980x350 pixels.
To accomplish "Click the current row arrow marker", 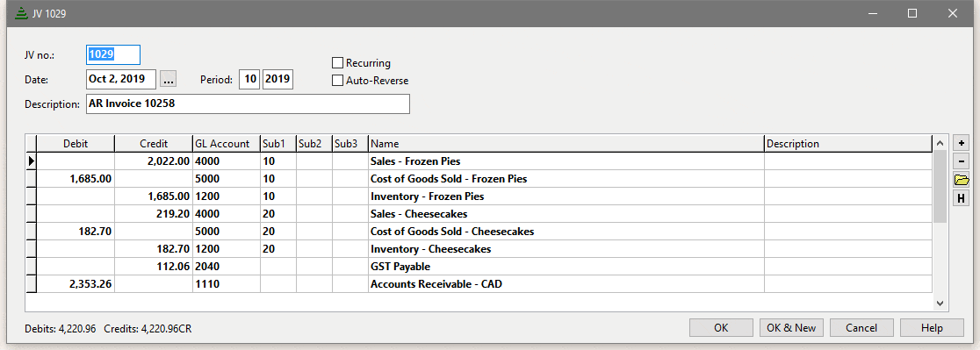I will 31,161.
